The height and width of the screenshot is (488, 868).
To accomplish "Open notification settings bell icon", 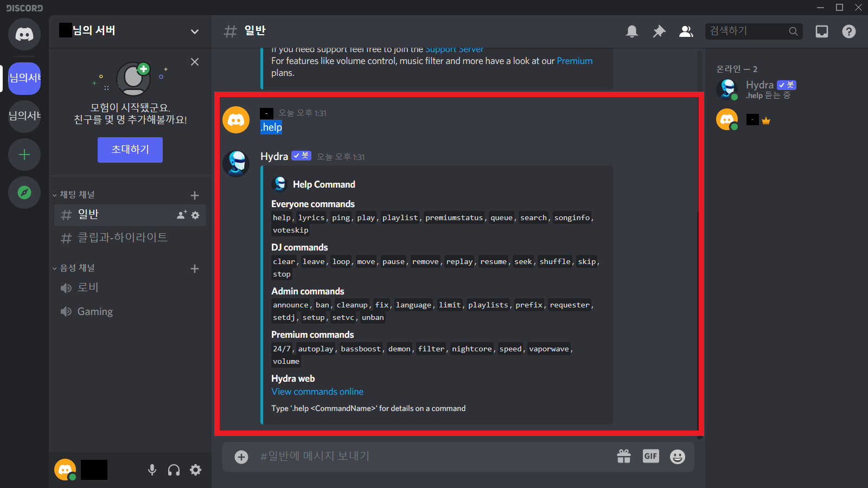I will tap(632, 31).
